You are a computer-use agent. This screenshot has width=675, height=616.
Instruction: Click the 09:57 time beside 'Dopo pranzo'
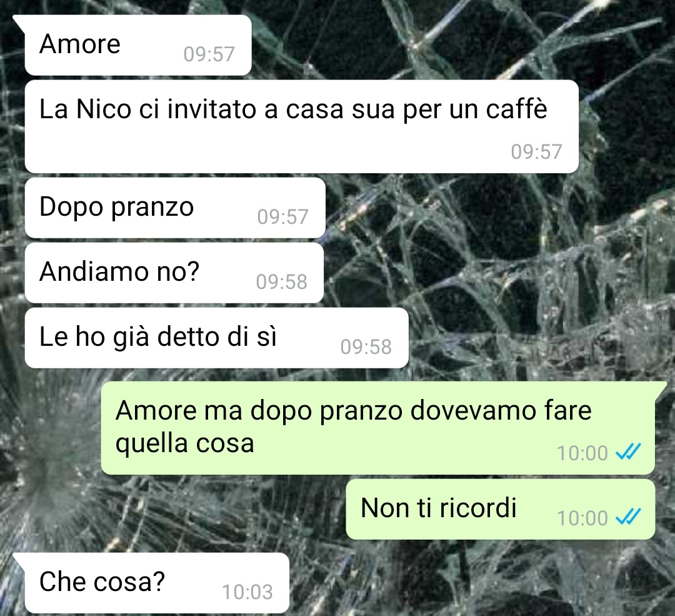pos(283,216)
